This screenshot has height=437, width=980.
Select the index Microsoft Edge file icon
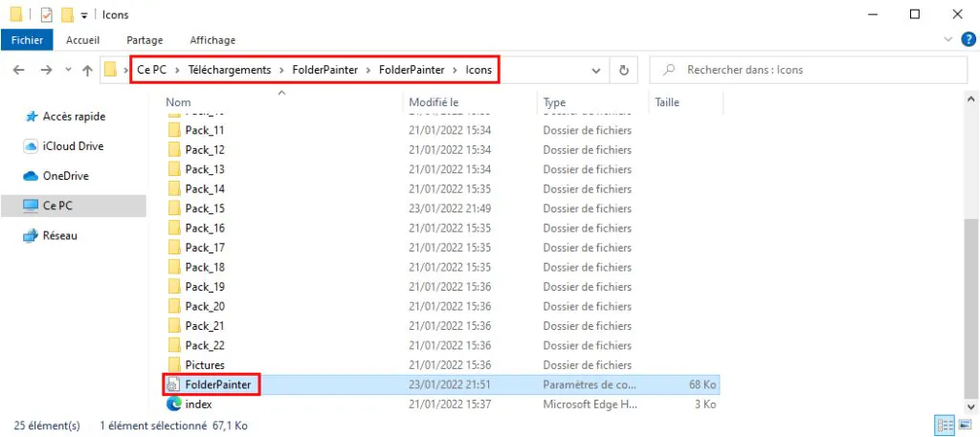point(174,404)
